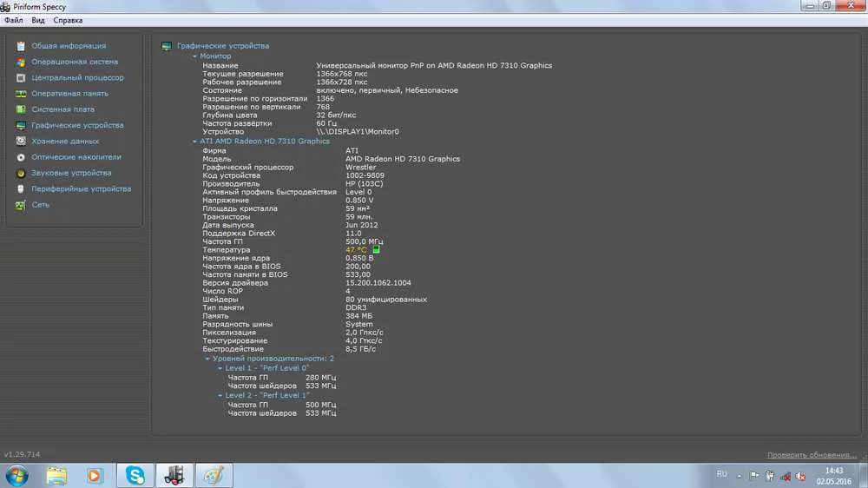Open the Paint taskbar icon
Image resolution: width=868 pixels, height=488 pixels.
(214, 476)
